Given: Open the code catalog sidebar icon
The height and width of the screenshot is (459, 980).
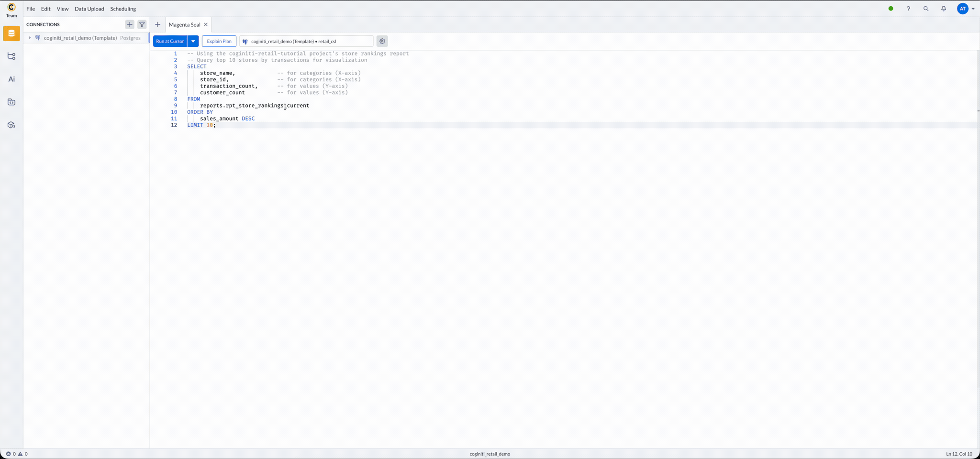Looking at the screenshot, I should coord(11,102).
